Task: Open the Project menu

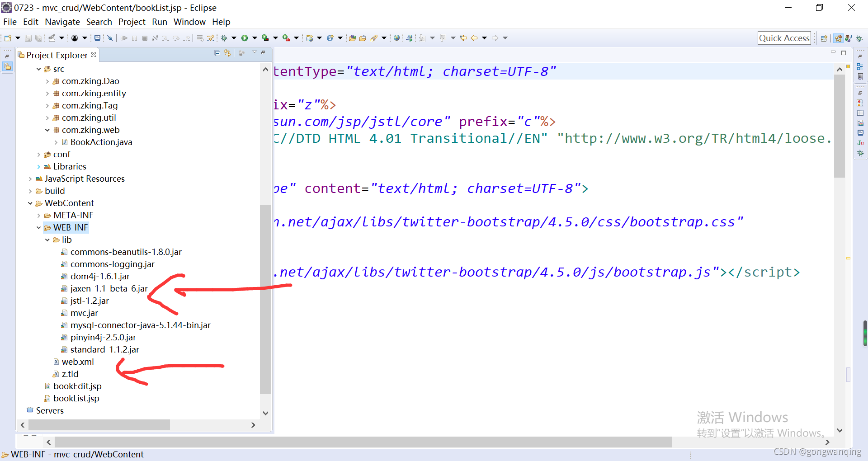Action: point(132,22)
